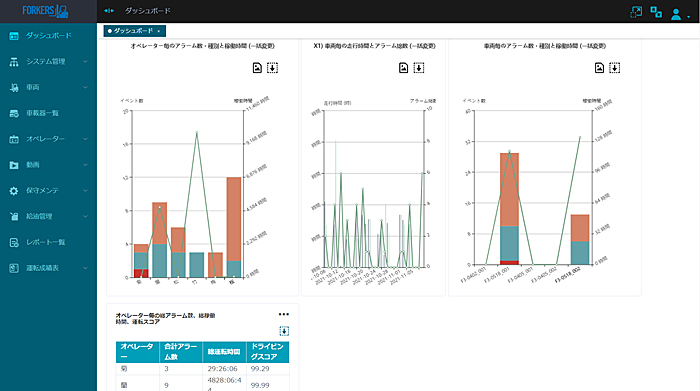Viewport: 700px width, 391px height.
Task: Click the オペレーター table column header
Action: click(x=138, y=352)
